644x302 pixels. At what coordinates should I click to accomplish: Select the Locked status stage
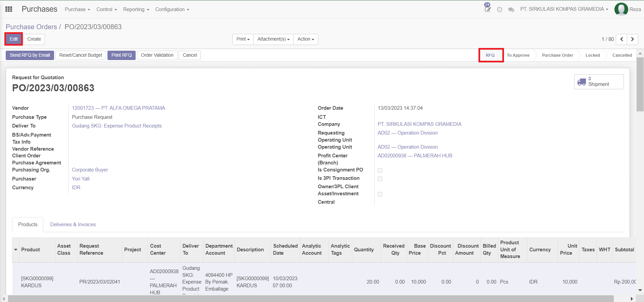[593, 55]
